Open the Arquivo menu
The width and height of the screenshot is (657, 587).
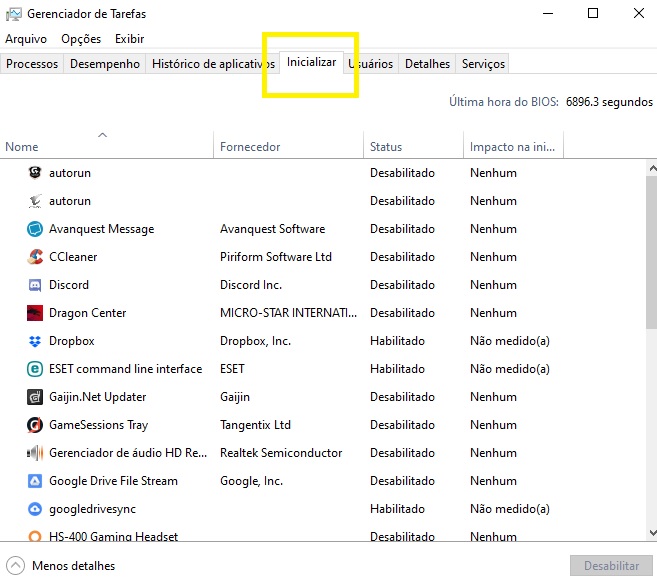point(26,39)
